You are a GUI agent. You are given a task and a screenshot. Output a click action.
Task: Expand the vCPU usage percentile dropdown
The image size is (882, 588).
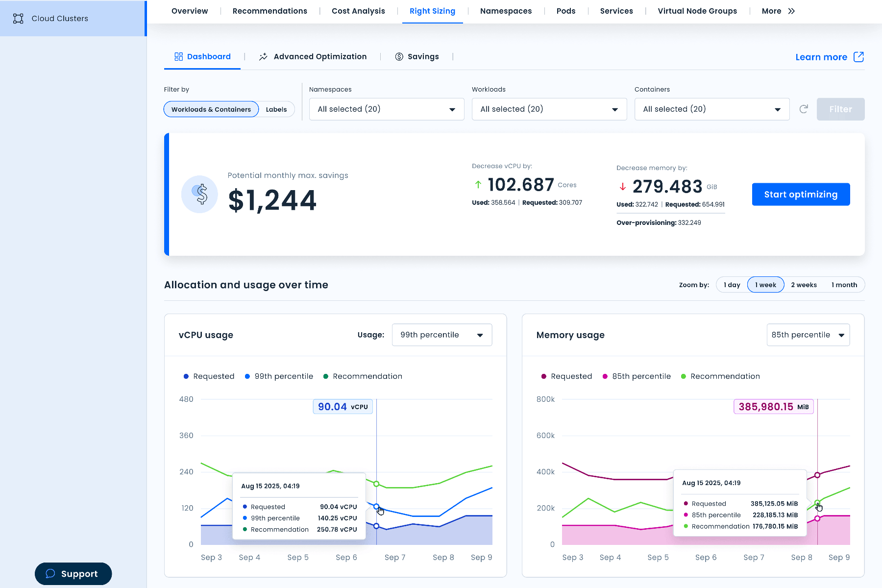coord(442,335)
